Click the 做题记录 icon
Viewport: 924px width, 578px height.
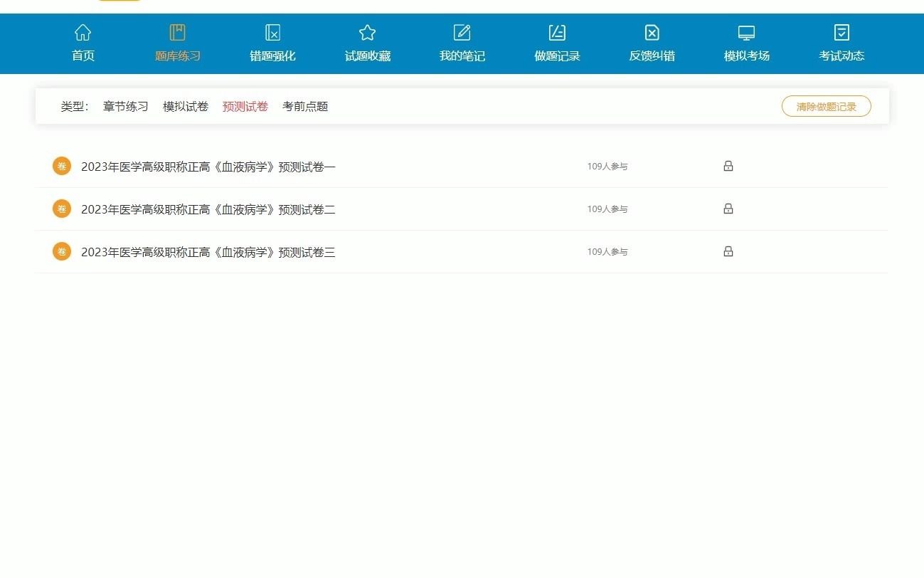557,33
